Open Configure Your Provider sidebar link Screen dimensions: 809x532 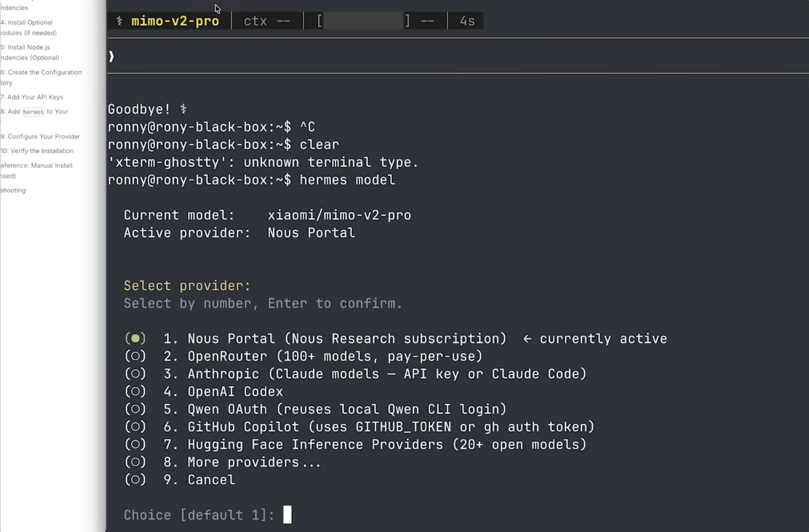[x=43, y=136]
